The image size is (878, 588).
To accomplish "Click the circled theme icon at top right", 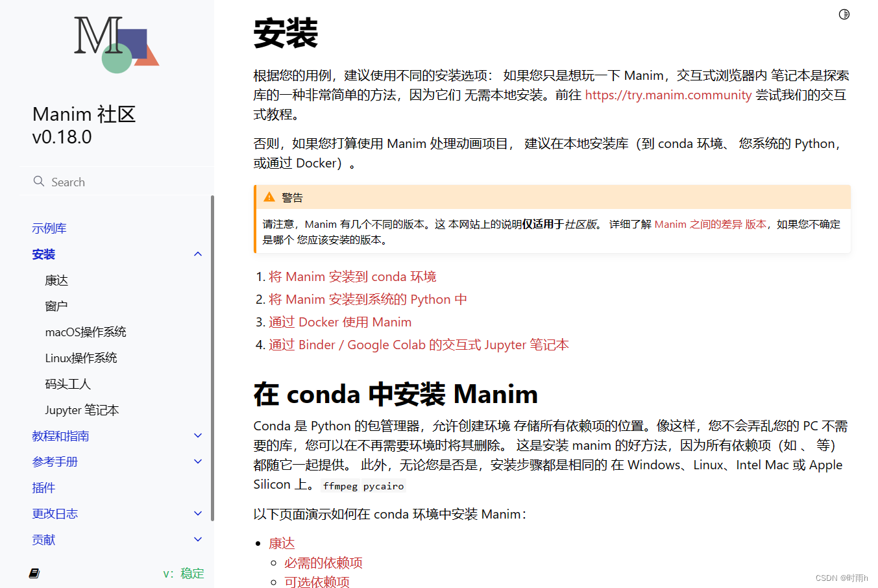I will (x=843, y=14).
